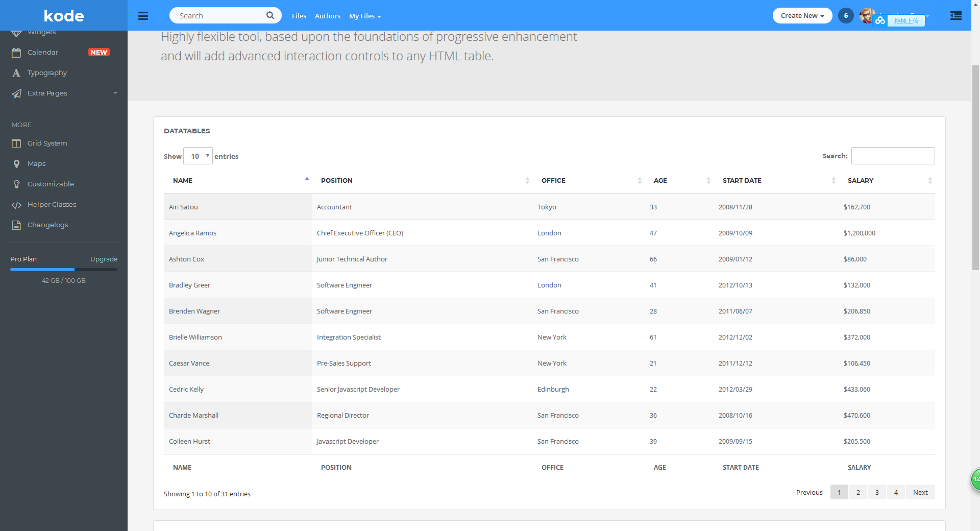
Task: Click the kode logo
Action: 64,16
